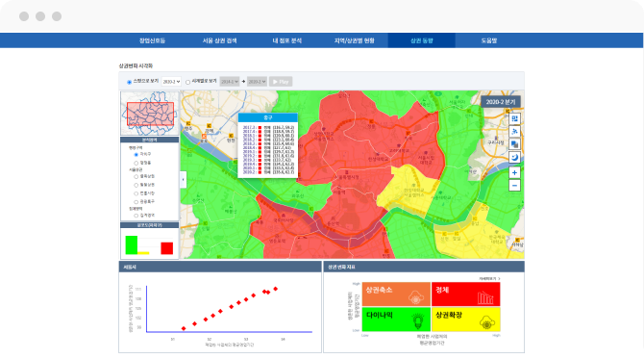Select the 행정동 radio option

136,164
